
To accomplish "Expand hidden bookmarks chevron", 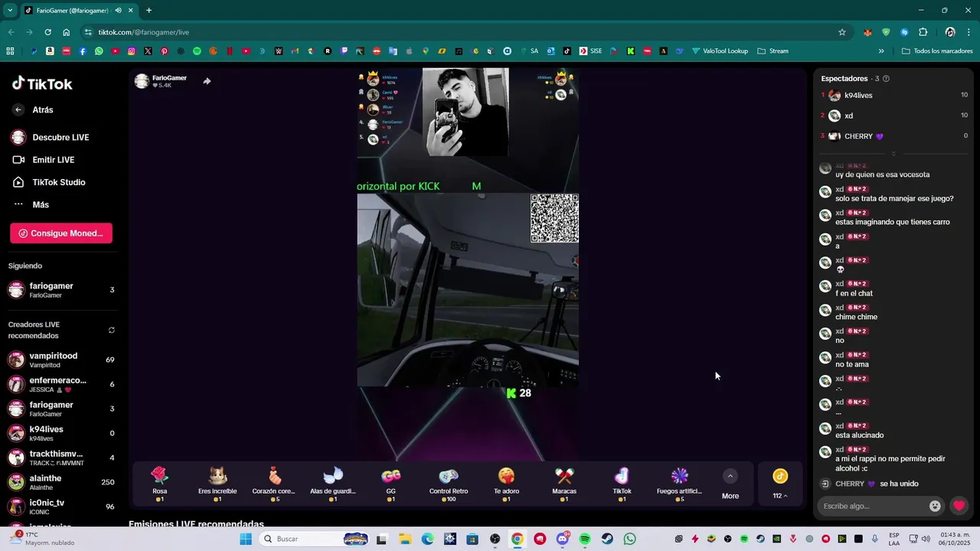I will (881, 51).
